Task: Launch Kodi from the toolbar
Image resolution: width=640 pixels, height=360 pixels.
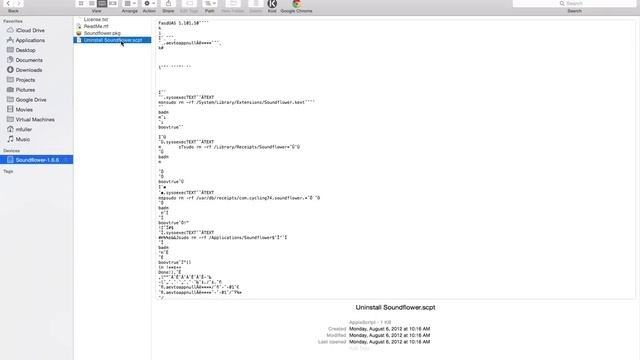Action: 272,4
